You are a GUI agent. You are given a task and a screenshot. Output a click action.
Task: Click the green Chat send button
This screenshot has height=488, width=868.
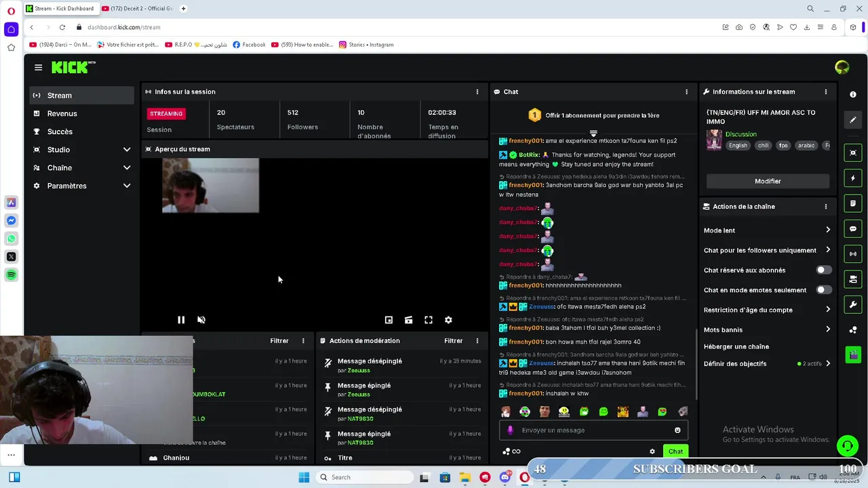(x=675, y=451)
